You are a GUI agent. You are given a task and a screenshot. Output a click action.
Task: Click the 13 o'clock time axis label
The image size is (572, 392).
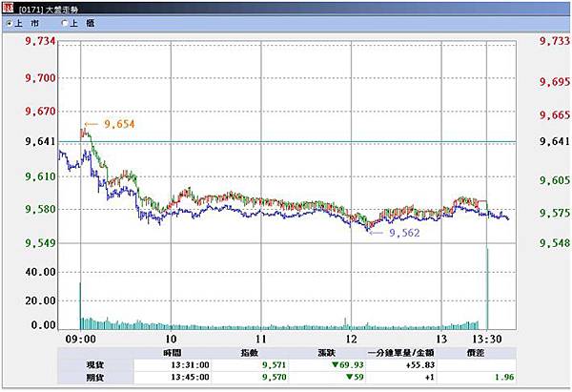coord(441,340)
